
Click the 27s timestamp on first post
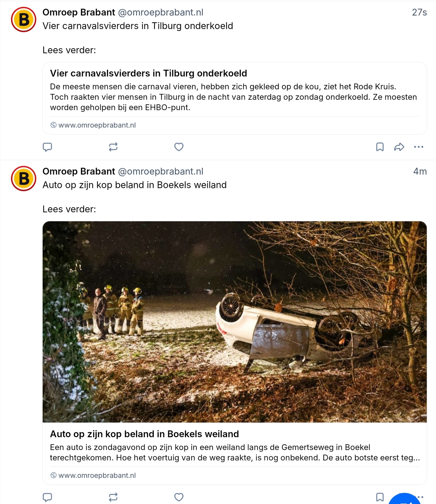click(419, 12)
